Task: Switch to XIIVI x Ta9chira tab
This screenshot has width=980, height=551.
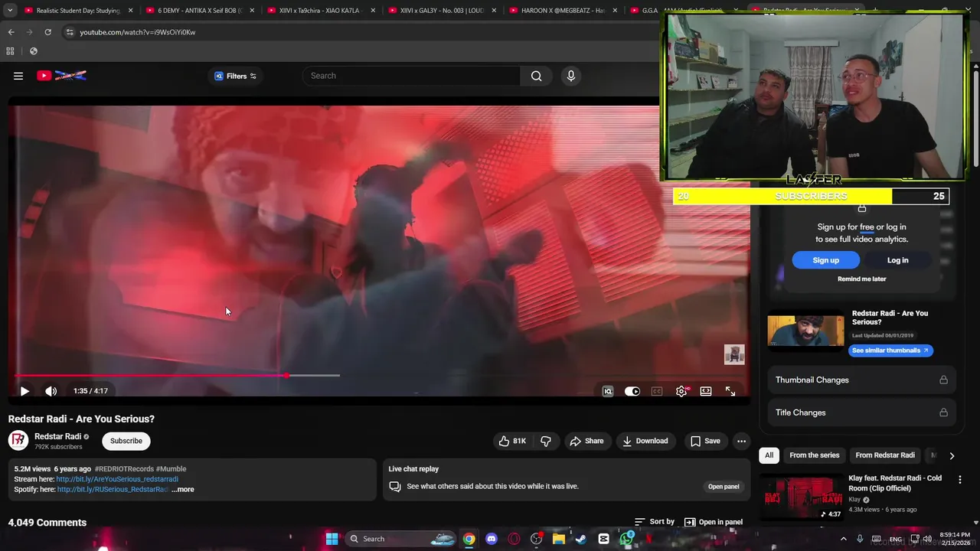Action: (x=321, y=11)
